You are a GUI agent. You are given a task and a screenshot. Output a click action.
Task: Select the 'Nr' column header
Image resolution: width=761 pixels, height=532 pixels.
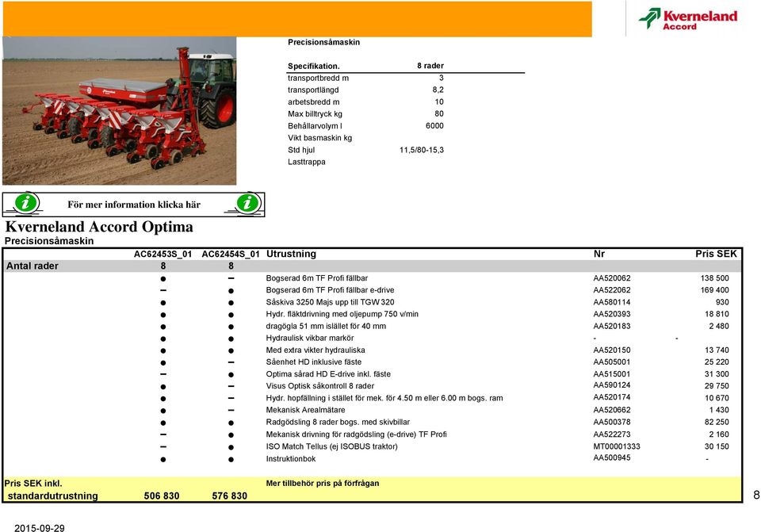(599, 254)
